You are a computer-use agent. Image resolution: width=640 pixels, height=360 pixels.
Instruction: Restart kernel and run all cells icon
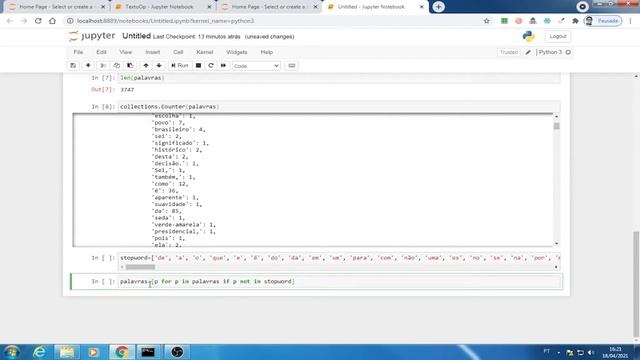(x=223, y=66)
